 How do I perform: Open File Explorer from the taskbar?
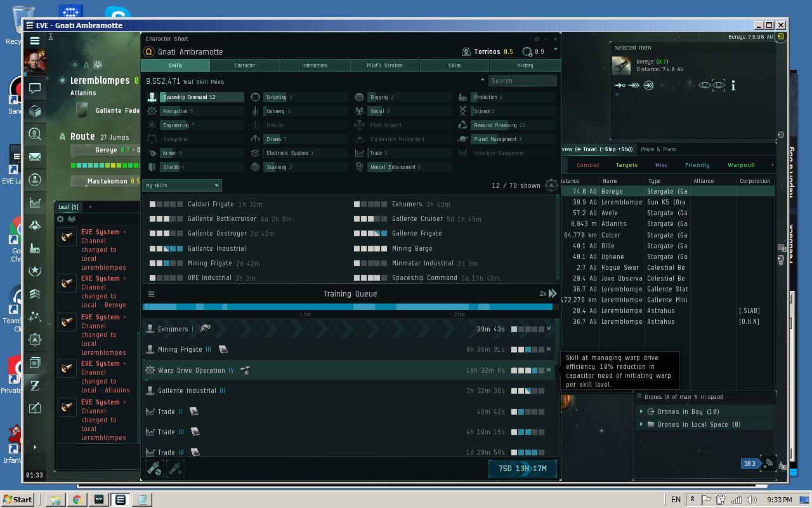[x=55, y=499]
